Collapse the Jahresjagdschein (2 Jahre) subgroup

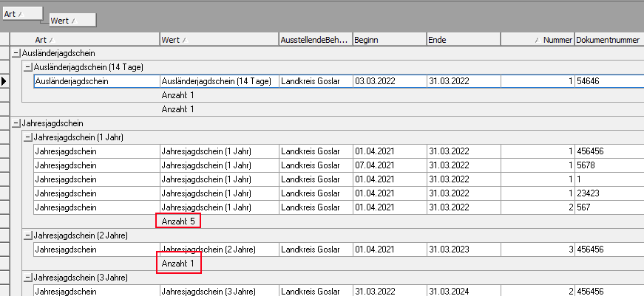(x=28, y=235)
